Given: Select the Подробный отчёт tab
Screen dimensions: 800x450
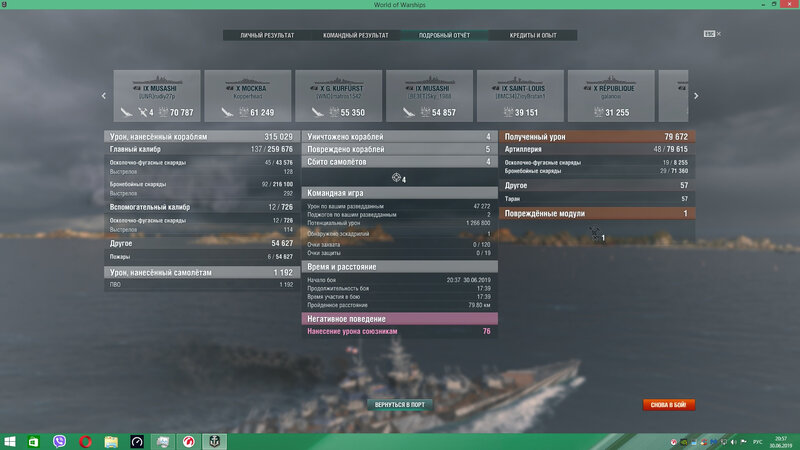Looking at the screenshot, I should click(x=444, y=35).
